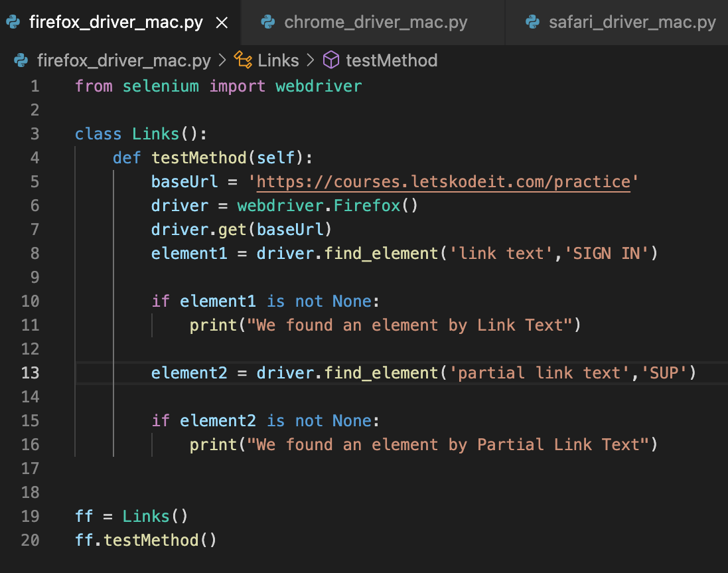The width and height of the screenshot is (728, 573).
Task: Click the Links class symbol icon
Action: tap(244, 61)
